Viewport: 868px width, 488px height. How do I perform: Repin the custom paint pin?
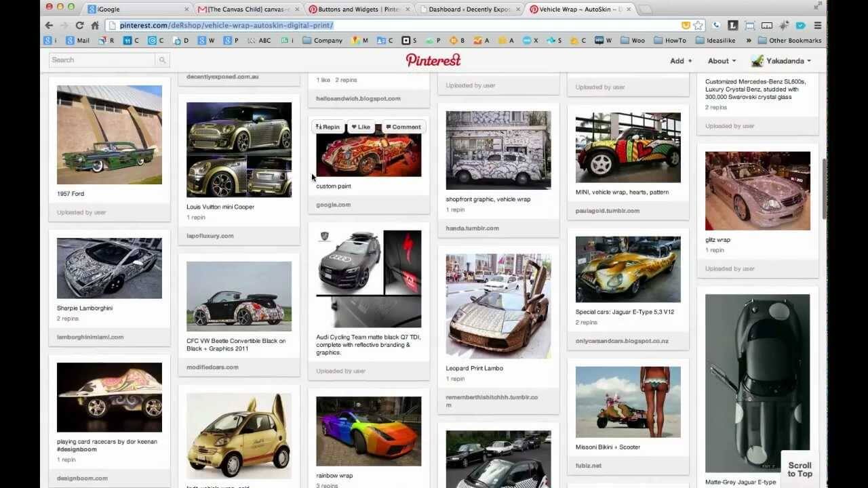(328, 127)
